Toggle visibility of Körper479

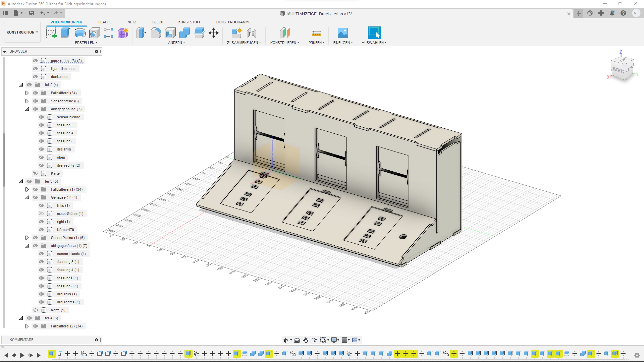41,230
